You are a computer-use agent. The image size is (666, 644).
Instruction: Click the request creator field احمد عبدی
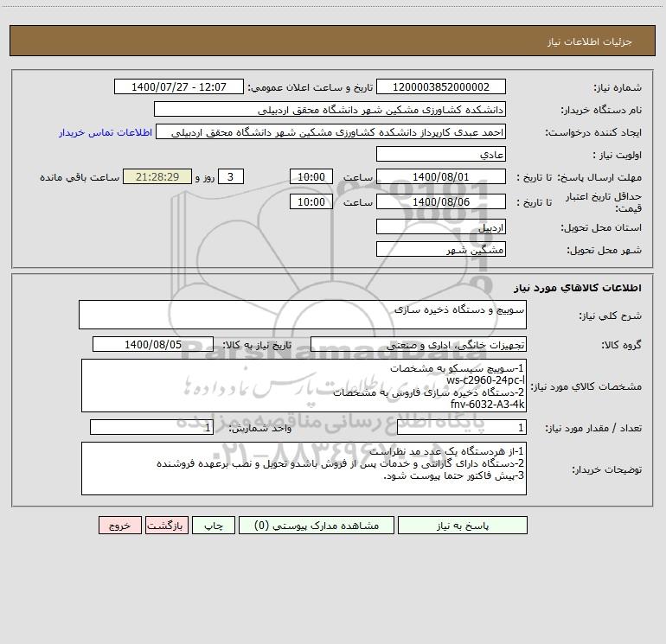click(331, 132)
